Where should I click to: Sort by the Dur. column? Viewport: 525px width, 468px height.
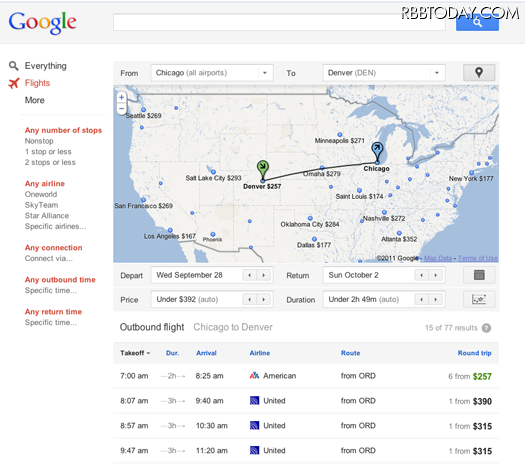tap(172, 353)
